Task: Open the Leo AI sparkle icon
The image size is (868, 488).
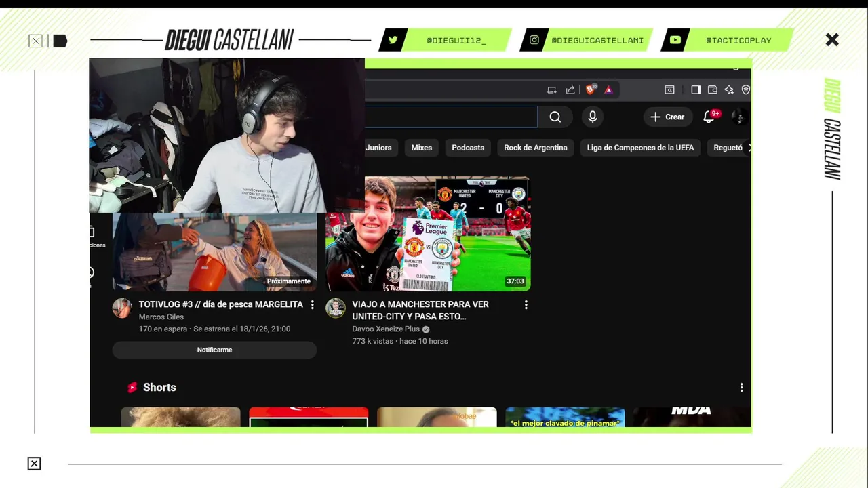Action: [729, 89]
